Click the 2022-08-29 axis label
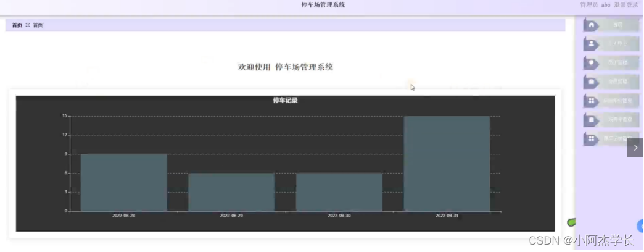This screenshot has width=644, height=252. [x=231, y=216]
